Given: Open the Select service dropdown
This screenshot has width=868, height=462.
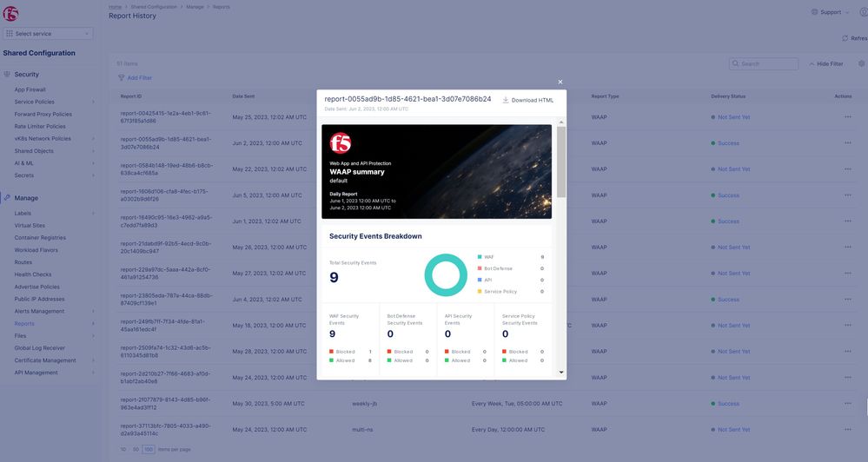Looking at the screenshot, I should click(x=48, y=34).
